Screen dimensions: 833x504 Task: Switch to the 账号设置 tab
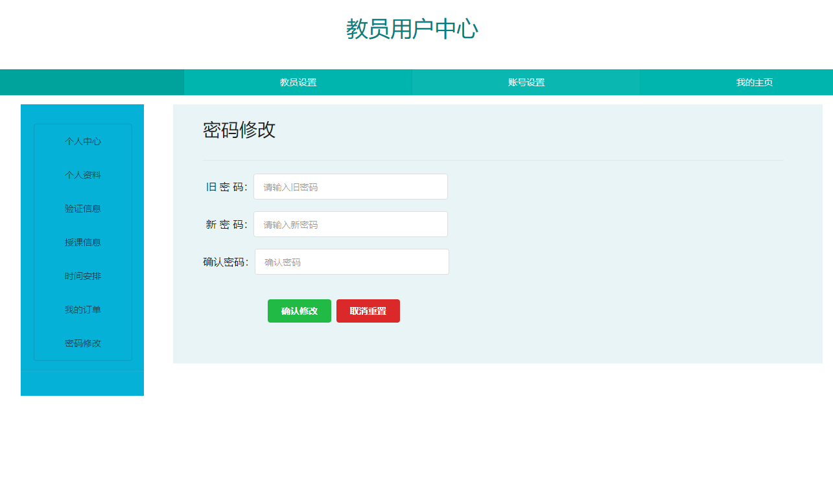point(525,82)
